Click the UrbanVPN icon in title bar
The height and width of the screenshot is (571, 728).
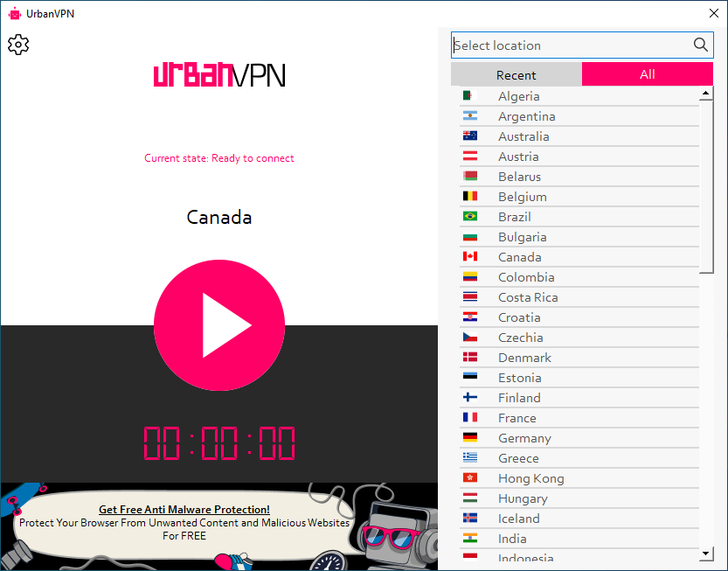(13, 13)
